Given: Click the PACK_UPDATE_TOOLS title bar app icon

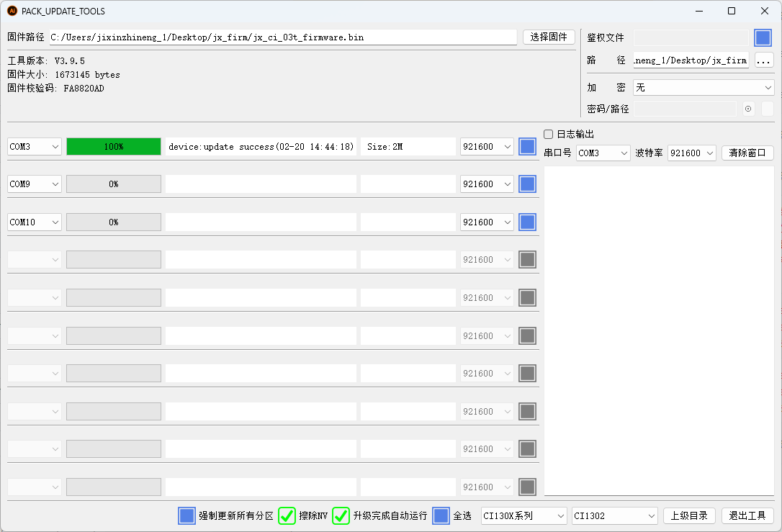Looking at the screenshot, I should (12, 11).
